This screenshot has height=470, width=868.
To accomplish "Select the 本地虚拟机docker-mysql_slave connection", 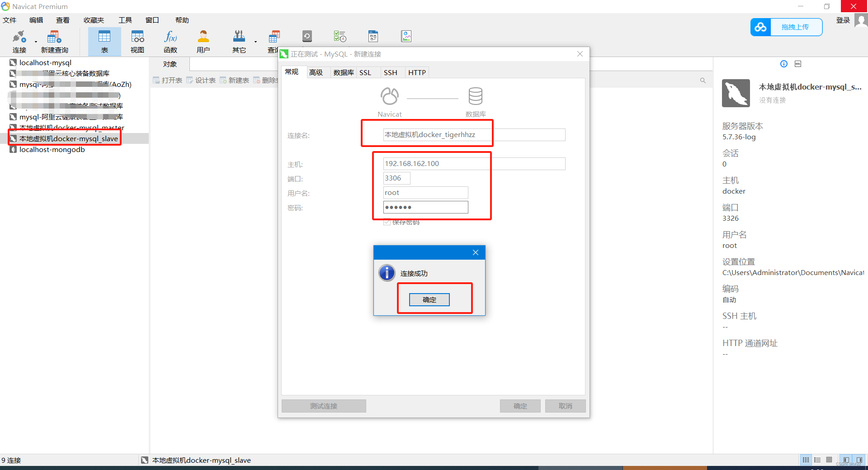I will tap(69, 138).
